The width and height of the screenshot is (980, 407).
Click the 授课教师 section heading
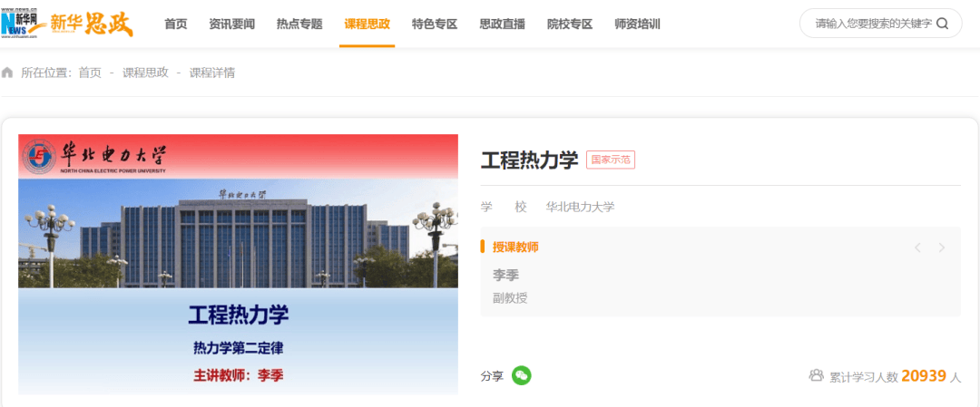click(x=515, y=247)
